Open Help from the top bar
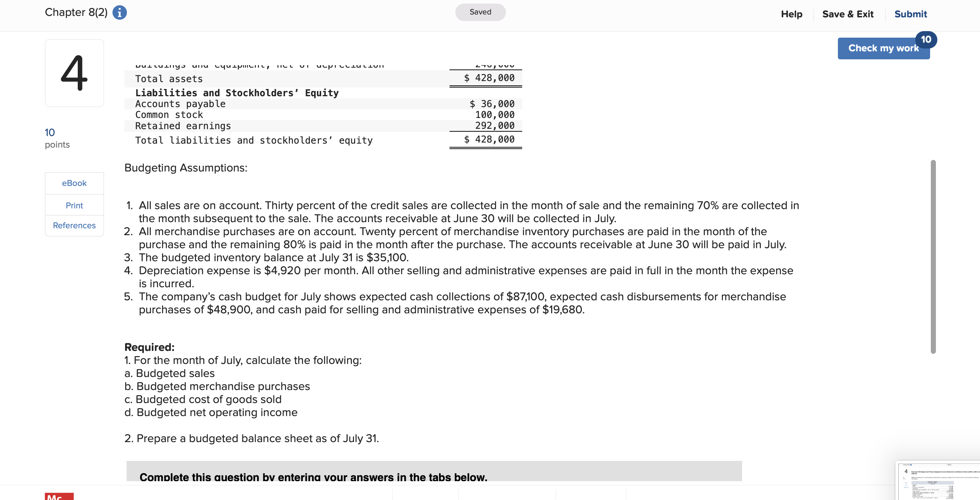 click(792, 14)
